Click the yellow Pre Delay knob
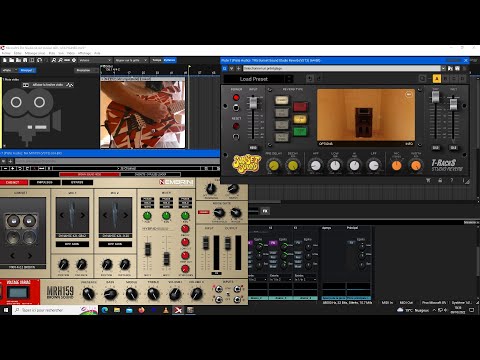 [x=274, y=165]
